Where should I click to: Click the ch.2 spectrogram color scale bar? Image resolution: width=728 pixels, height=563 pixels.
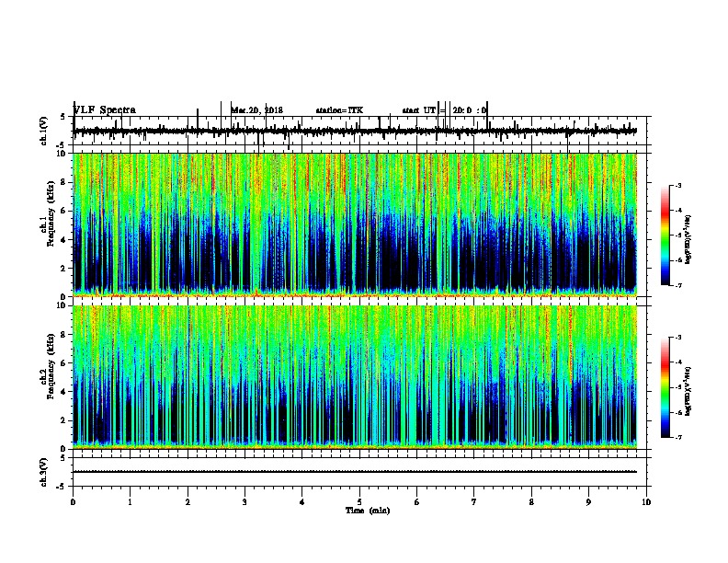pos(665,387)
